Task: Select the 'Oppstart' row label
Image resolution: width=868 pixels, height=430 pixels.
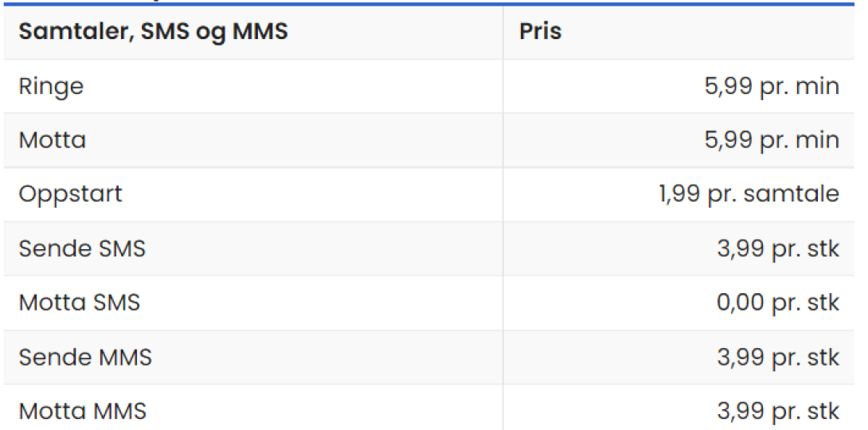Action: click(70, 195)
